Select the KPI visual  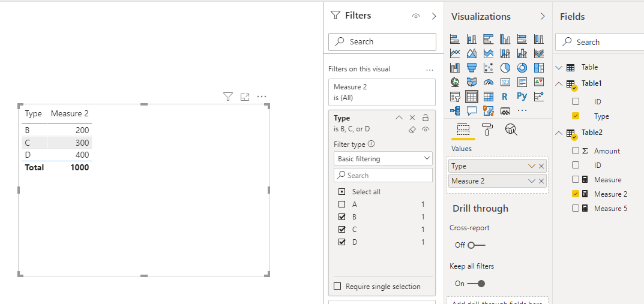click(x=539, y=82)
